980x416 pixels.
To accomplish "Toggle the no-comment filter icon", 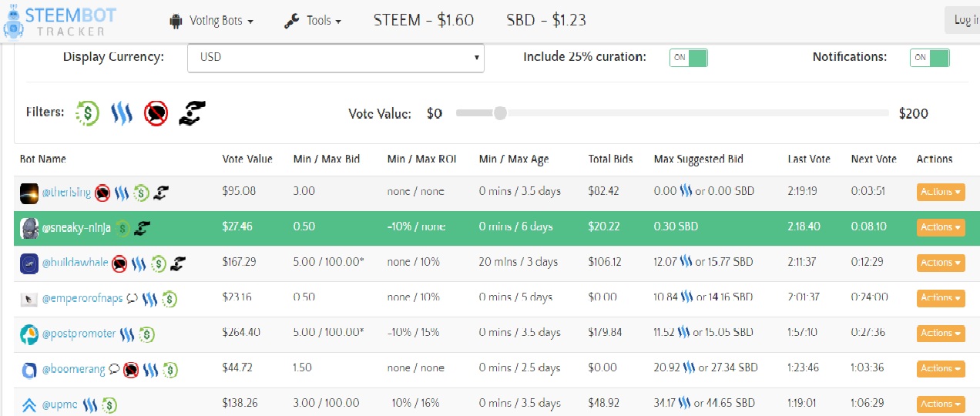I will [155, 113].
